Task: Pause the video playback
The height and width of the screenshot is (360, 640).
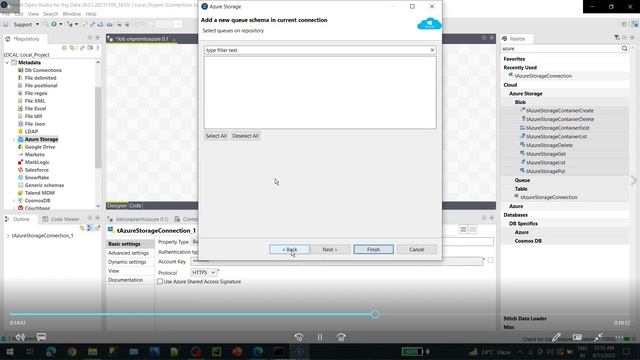Action: (320, 337)
